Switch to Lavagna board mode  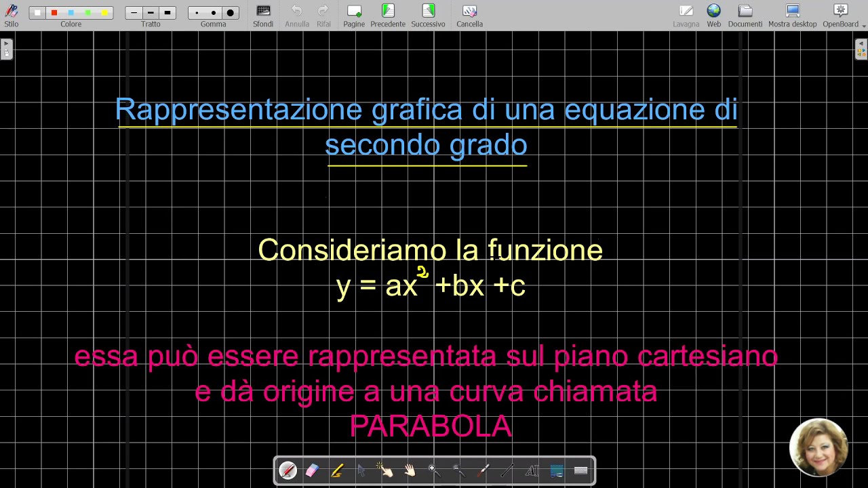pos(686,15)
